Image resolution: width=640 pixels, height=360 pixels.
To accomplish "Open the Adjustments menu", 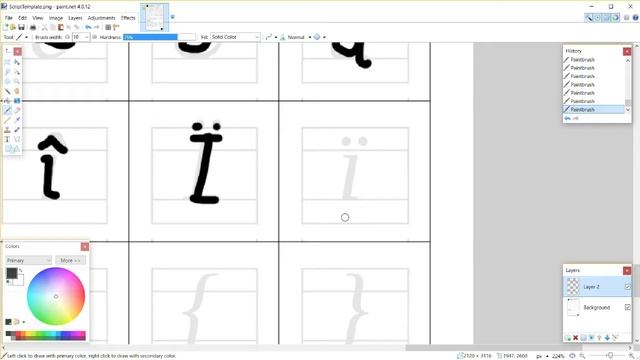I will (x=101, y=18).
